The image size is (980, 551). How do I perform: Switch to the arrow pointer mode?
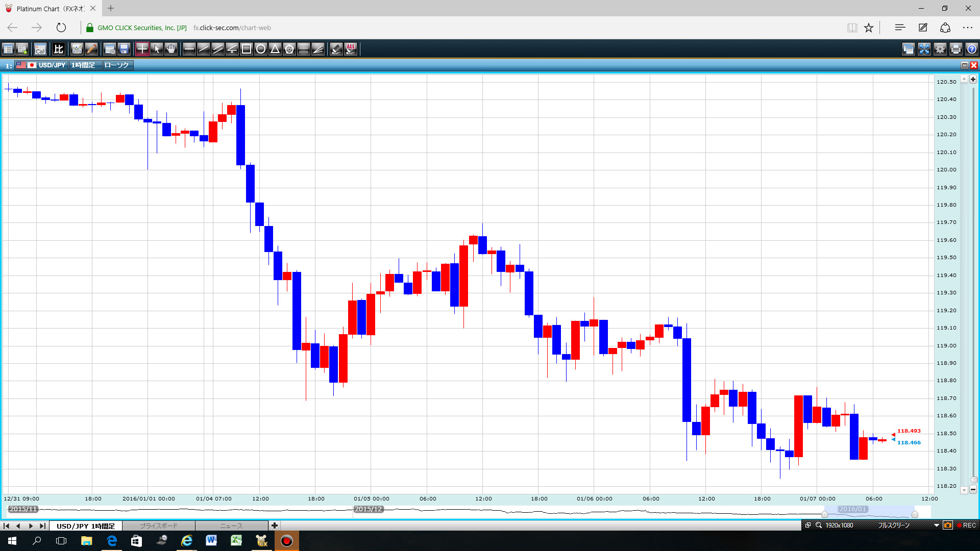coord(157,49)
